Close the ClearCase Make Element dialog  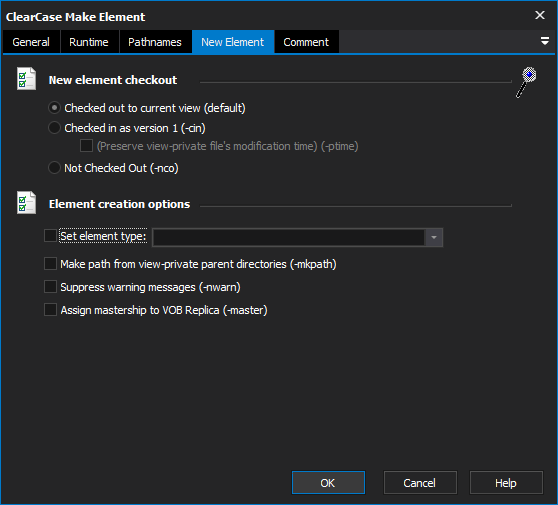click(x=540, y=15)
